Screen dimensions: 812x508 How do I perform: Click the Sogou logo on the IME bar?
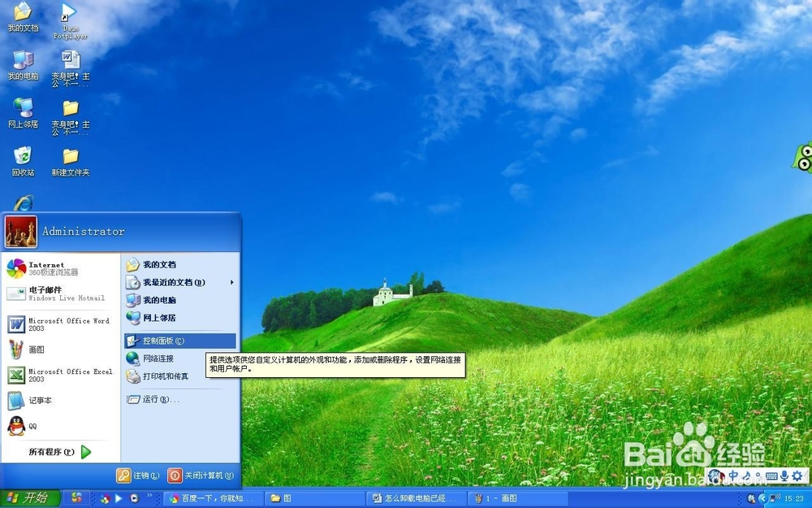point(716,475)
